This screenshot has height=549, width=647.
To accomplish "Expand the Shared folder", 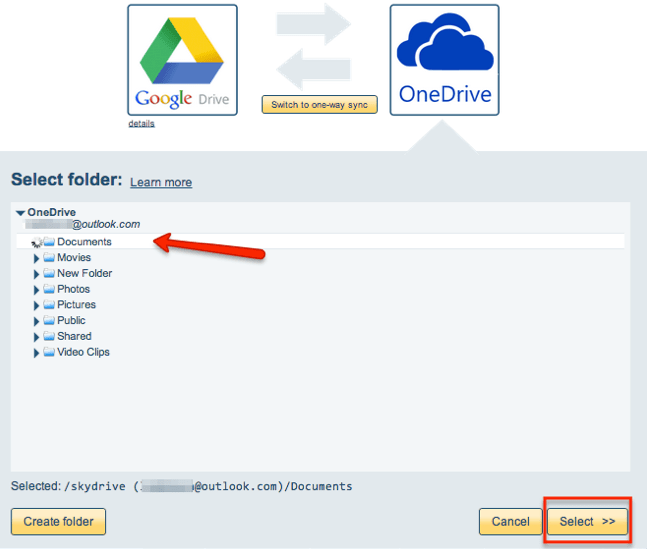I will coord(36,337).
